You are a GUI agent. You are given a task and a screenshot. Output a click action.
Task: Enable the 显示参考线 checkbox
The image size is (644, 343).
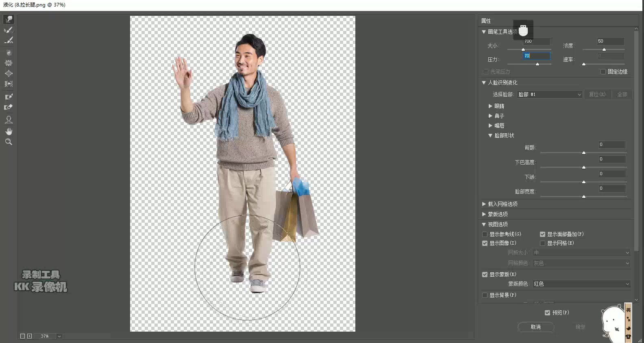[x=485, y=234]
